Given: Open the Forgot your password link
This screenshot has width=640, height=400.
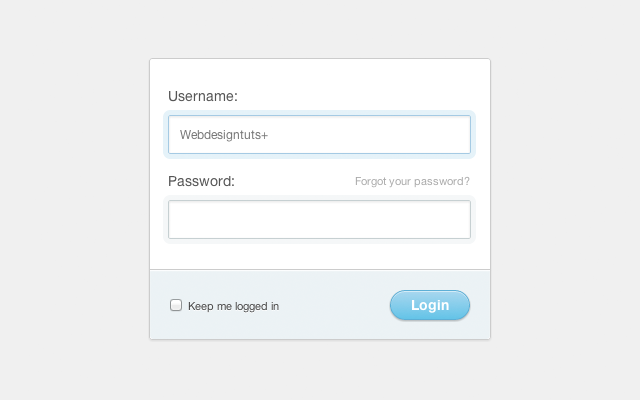Looking at the screenshot, I should 412,181.
